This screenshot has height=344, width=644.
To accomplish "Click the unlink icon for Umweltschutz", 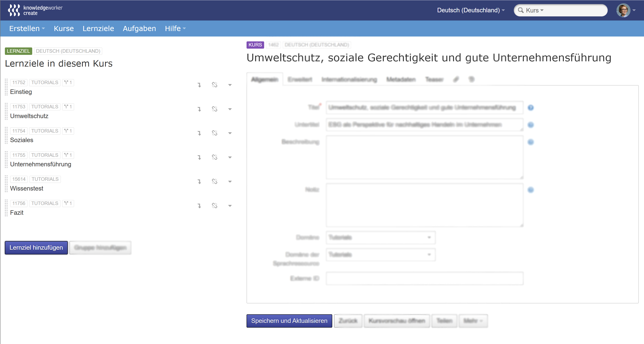I will (215, 109).
